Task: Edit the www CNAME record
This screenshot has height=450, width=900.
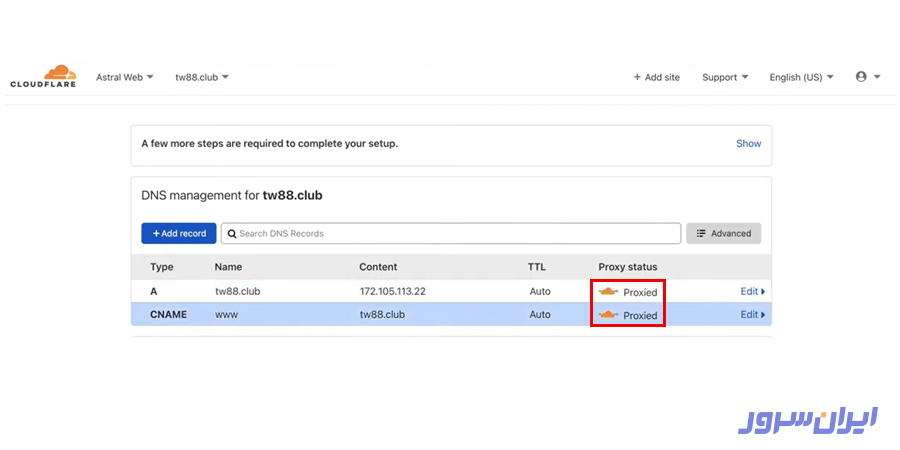Action: tap(752, 315)
